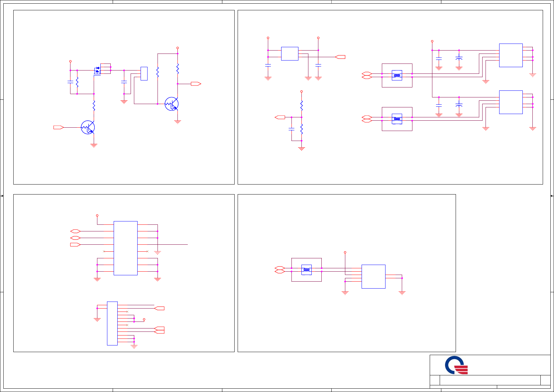Select the regulator IC box between two power pins
554x392 pixels.
pyautogui.click(x=289, y=54)
